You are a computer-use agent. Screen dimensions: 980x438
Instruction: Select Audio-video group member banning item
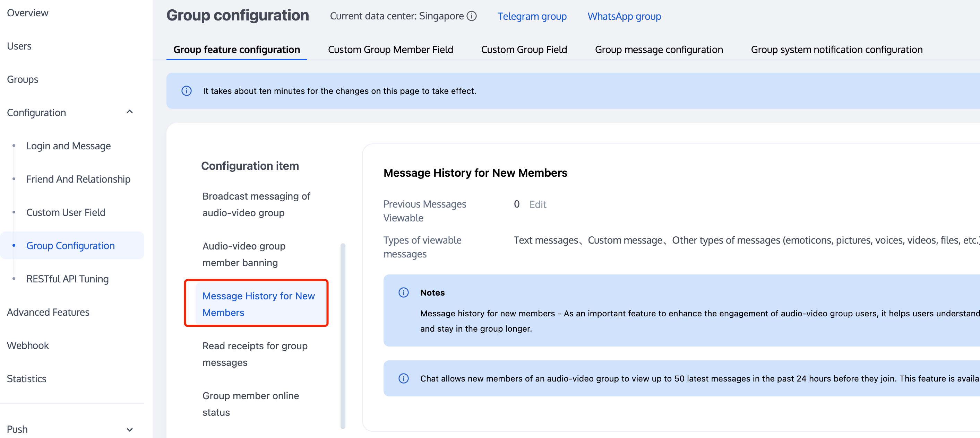(x=244, y=254)
